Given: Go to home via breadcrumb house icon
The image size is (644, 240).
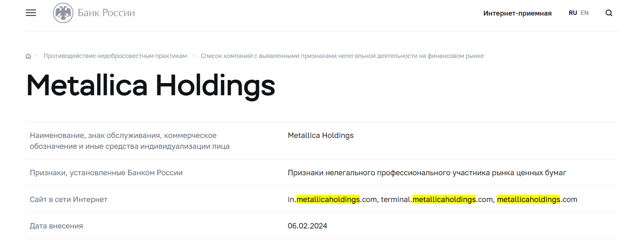Looking at the screenshot, I should 29,56.
